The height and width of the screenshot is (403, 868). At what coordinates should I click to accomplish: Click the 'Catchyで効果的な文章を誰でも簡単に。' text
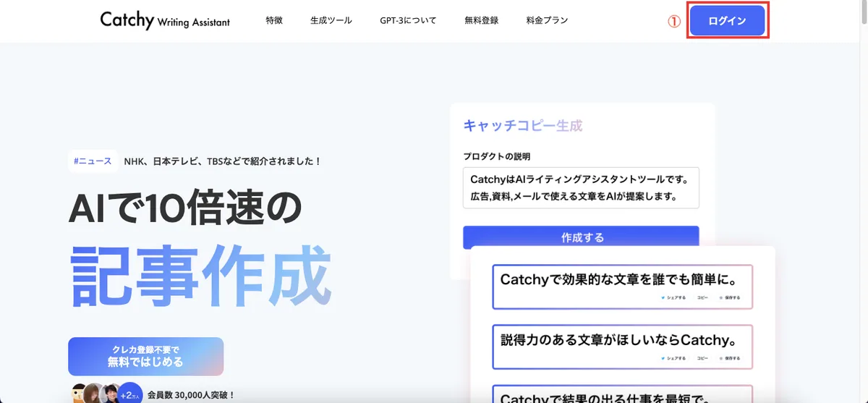point(618,279)
